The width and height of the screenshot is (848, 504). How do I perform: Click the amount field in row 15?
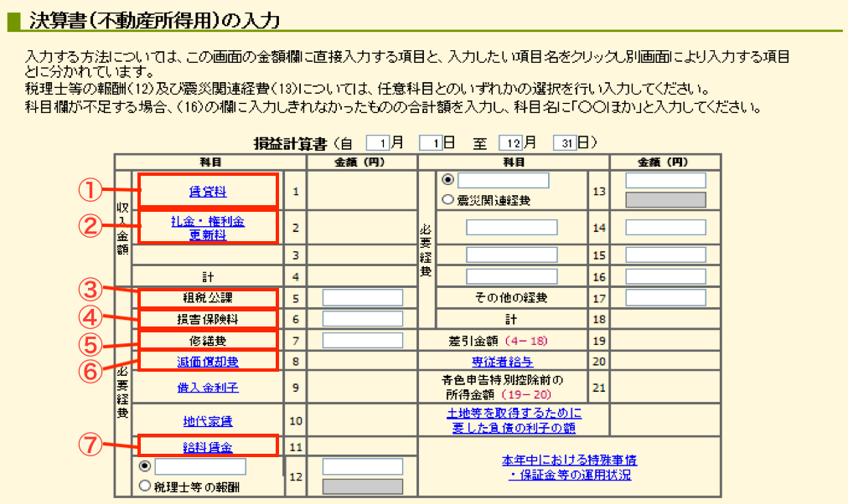pos(665,255)
